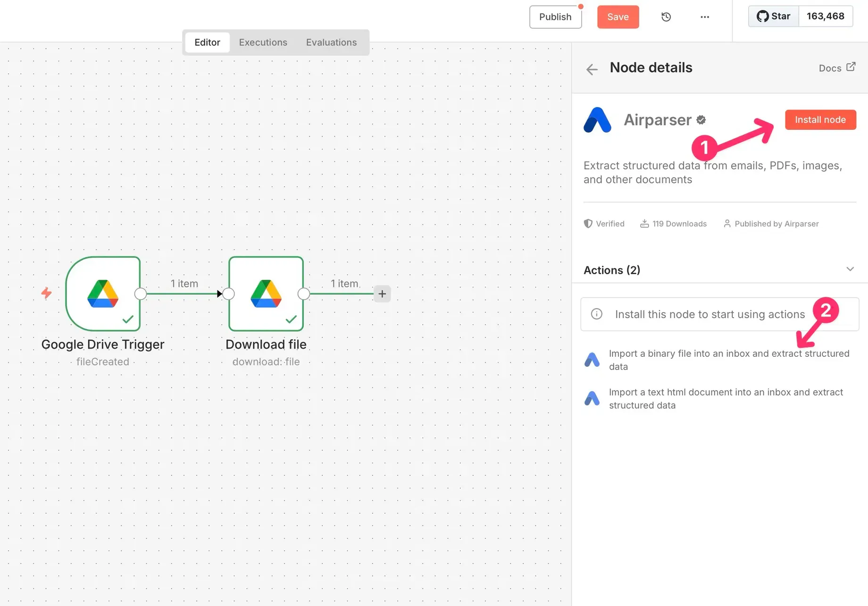The image size is (868, 606).
Task: Click the Google Drive Trigger node icon
Action: [x=103, y=294]
